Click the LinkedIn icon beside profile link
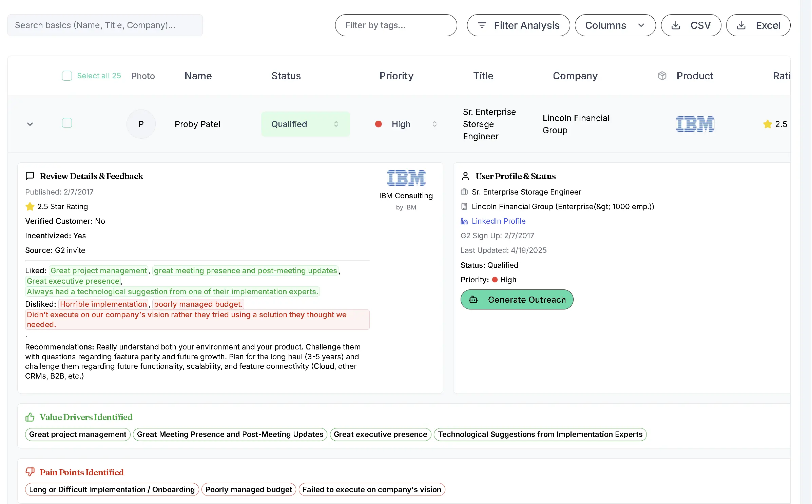Image resolution: width=812 pixels, height=504 pixels. pos(464,221)
